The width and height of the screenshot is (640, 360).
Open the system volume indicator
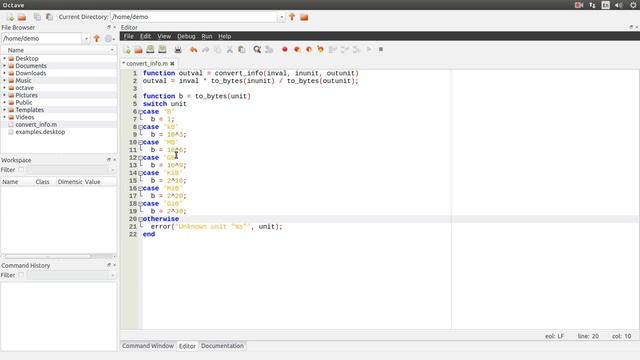tap(619, 5)
